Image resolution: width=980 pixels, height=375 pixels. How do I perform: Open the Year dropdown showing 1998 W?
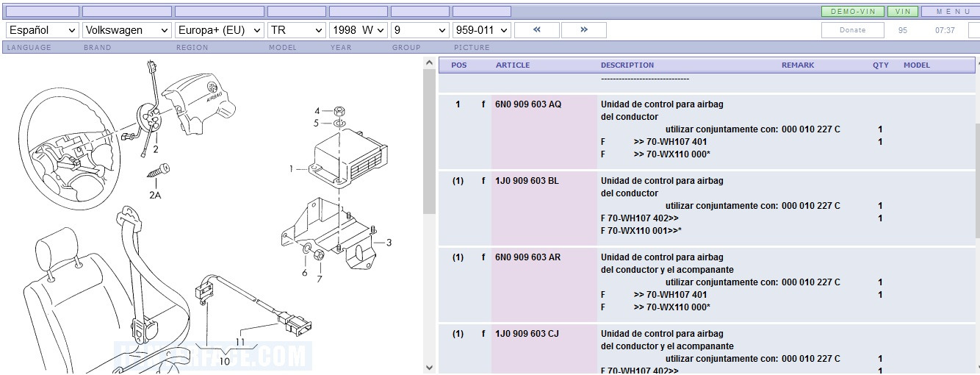(358, 30)
